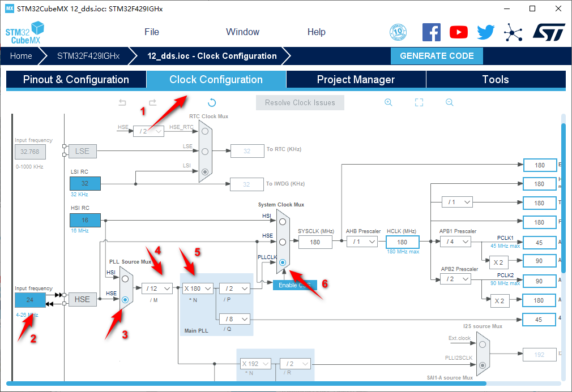Select LSI in RTC Clock Mux
Screen dimensions: 572x392
tap(205, 172)
